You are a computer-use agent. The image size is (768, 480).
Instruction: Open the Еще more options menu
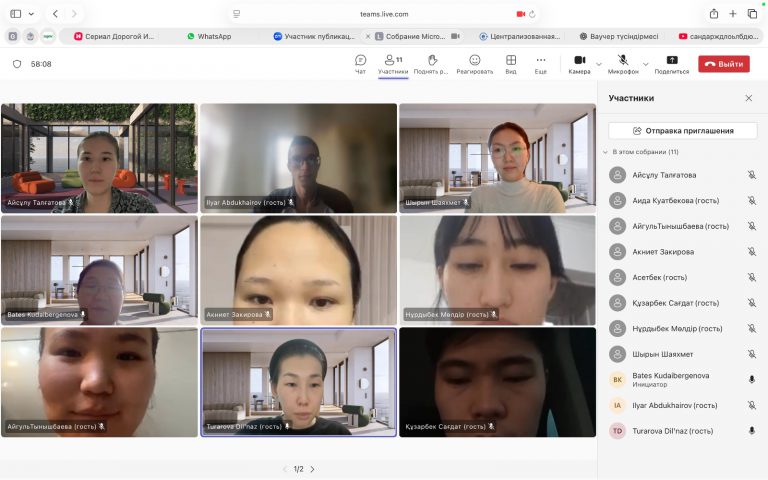click(541, 61)
